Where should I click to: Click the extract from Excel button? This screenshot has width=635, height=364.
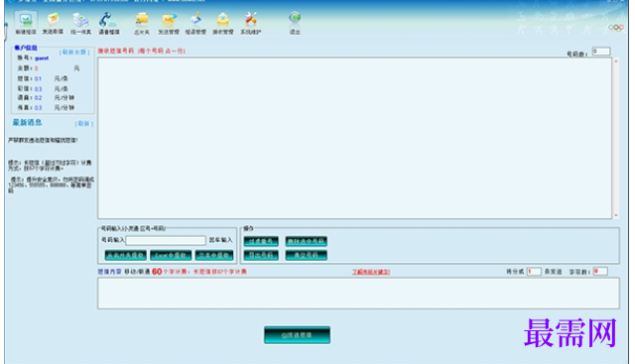point(171,255)
